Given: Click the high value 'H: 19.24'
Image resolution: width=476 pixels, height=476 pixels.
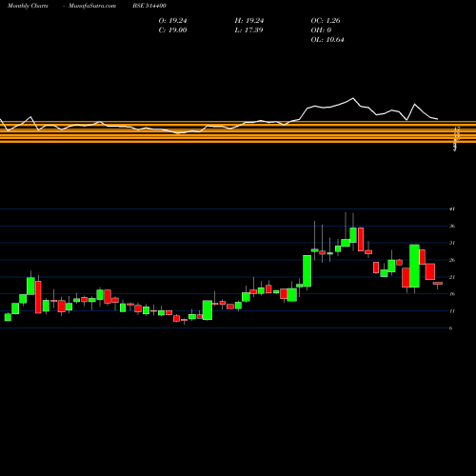Looking at the screenshot, I should click(x=249, y=21).
